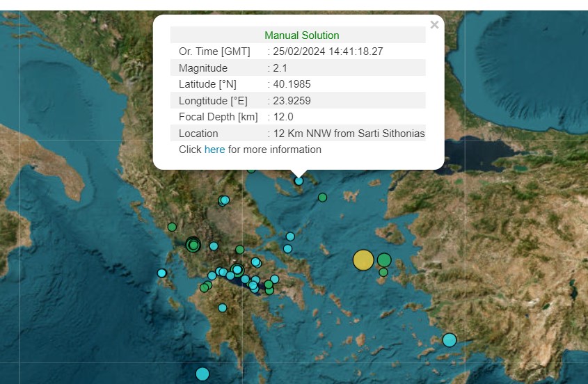Select isolated cyan marker on western Greek coast
The height and width of the screenshot is (384, 588).
(x=162, y=273)
